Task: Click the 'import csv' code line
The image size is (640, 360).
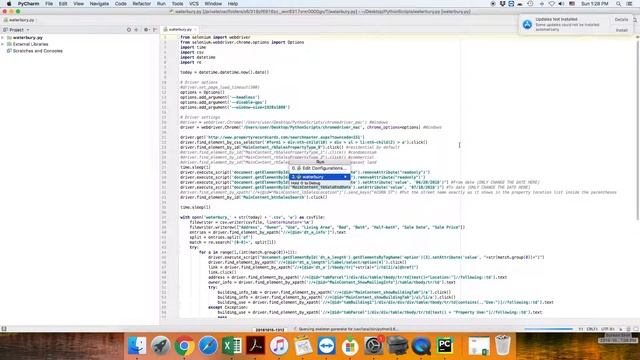Action: (x=192, y=52)
